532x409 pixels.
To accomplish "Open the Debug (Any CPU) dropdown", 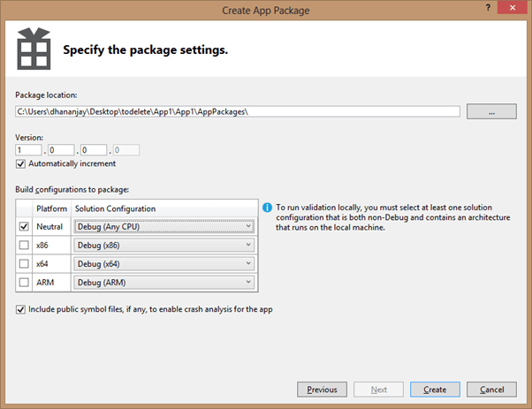I will point(164,226).
